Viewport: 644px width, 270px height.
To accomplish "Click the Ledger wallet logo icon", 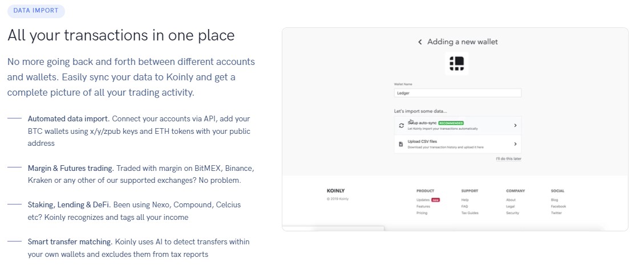I will [457, 63].
